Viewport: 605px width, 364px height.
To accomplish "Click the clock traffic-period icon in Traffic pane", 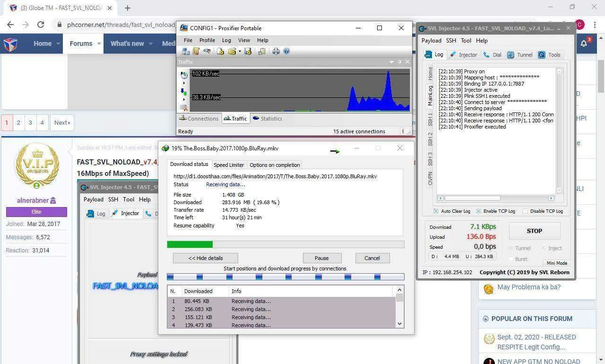I will (x=184, y=75).
